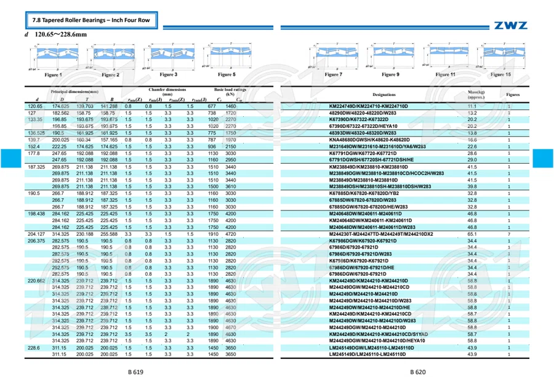Click designation KM244249D/KM244210-KM244210CD/S1YAD
This screenshot has width=554, height=392.
tap(379, 334)
